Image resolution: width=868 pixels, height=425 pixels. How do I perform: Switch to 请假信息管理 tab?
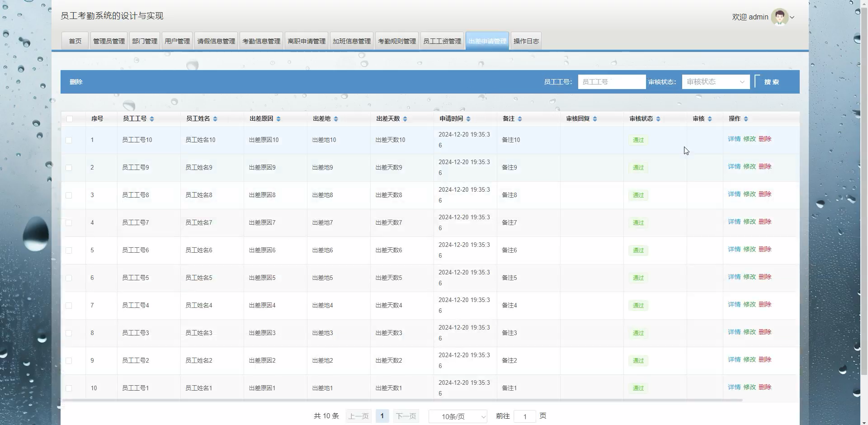point(216,41)
